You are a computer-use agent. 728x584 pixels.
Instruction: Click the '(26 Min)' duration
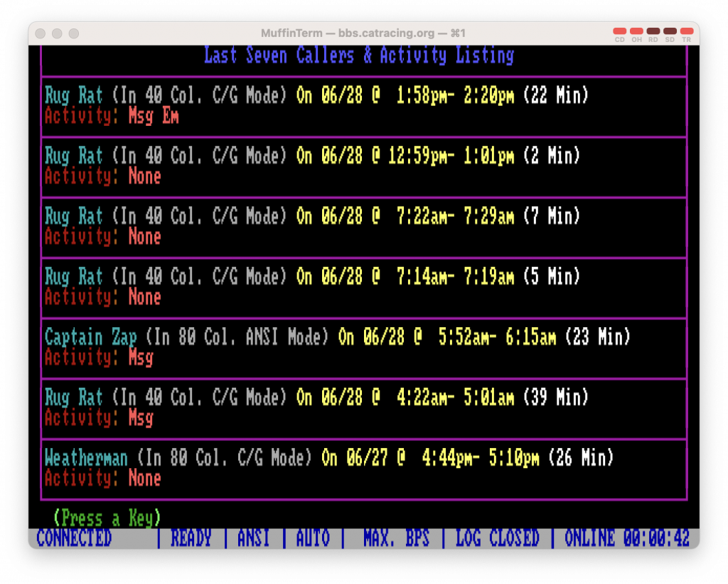[581, 457]
